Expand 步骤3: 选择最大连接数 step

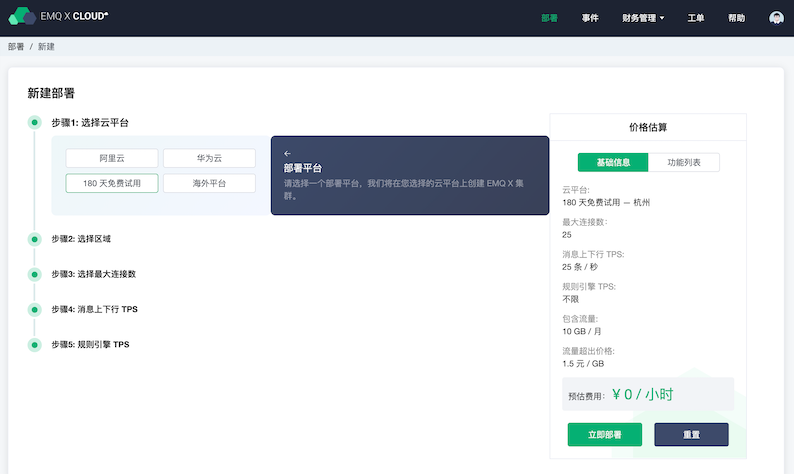tap(94, 274)
